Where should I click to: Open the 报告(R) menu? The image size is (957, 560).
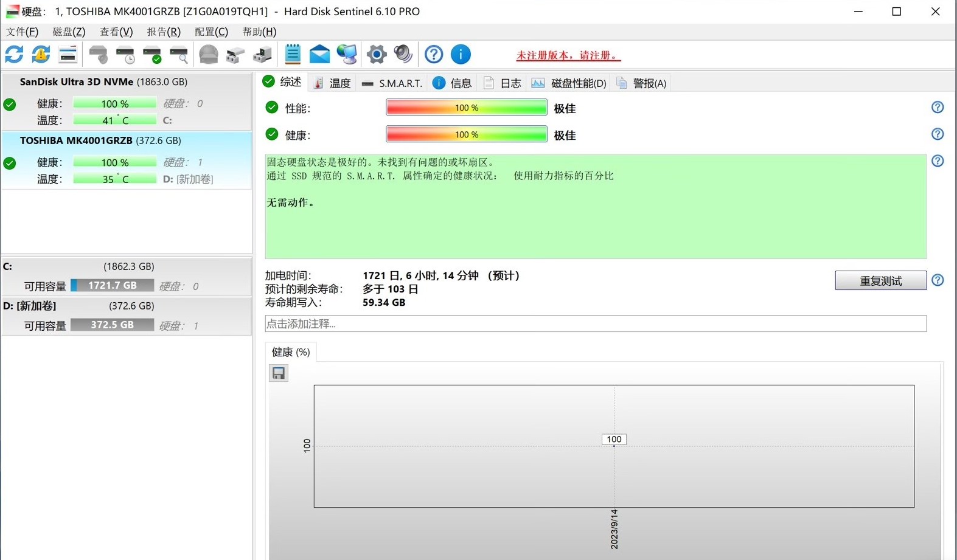click(164, 32)
